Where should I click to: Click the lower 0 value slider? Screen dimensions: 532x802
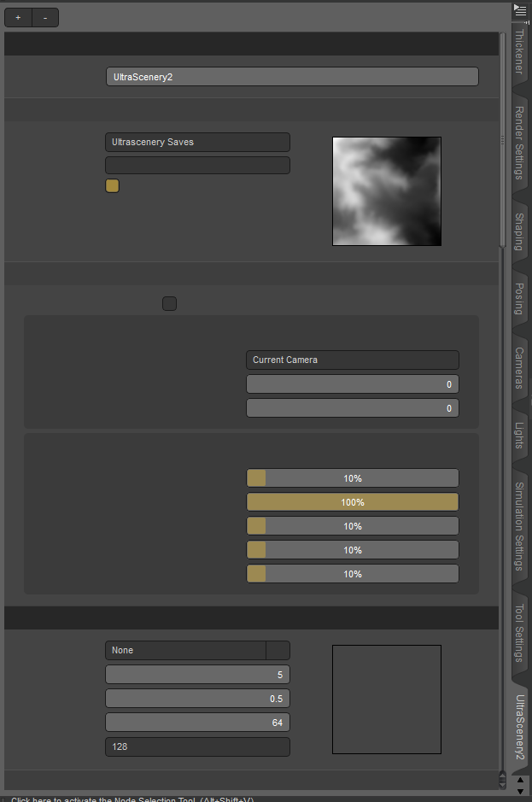click(x=353, y=408)
